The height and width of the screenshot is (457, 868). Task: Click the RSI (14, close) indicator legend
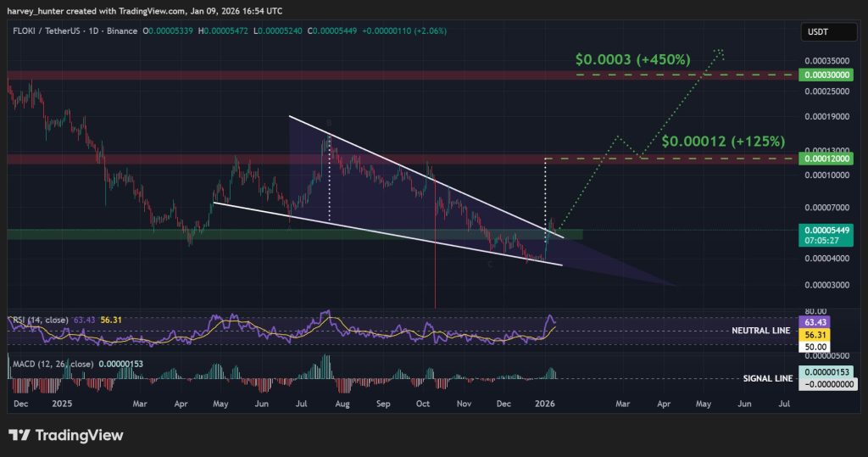(x=41, y=320)
